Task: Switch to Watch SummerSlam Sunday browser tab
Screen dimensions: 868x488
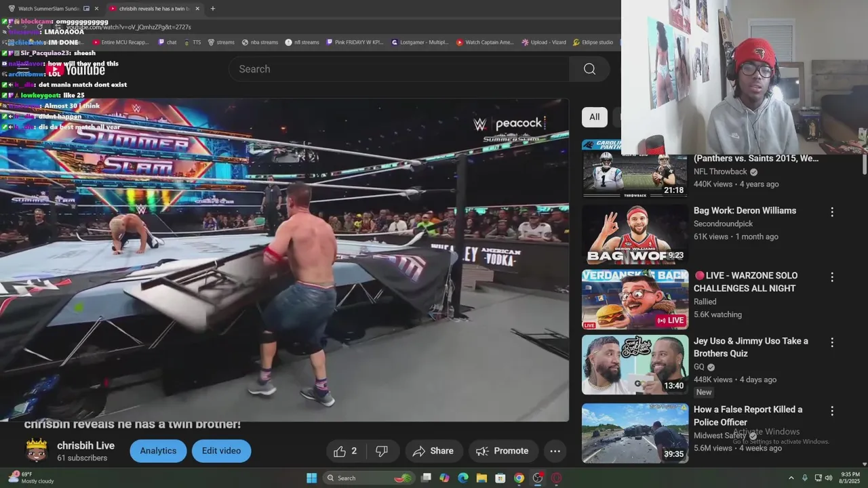Action: (49, 9)
